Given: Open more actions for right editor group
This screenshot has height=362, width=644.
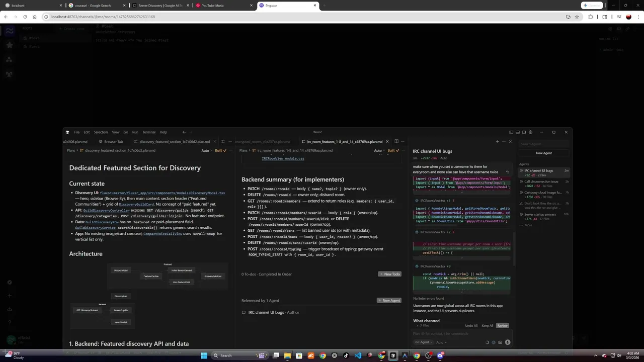Looking at the screenshot, I should (403, 142).
